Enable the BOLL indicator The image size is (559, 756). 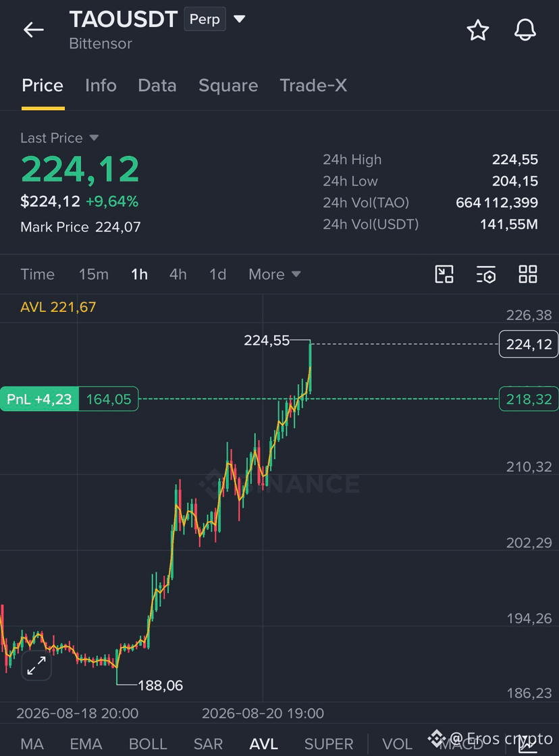148,743
